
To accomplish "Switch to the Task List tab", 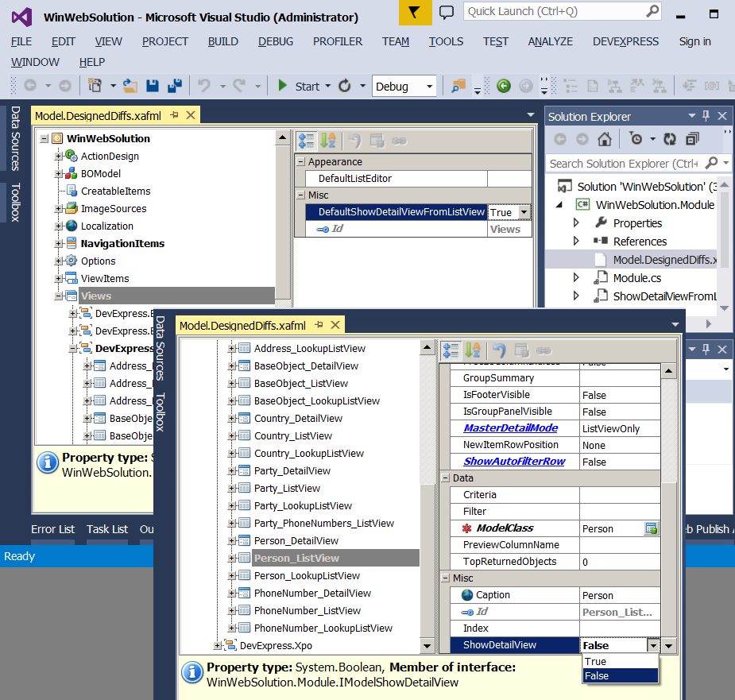I will pos(107,529).
